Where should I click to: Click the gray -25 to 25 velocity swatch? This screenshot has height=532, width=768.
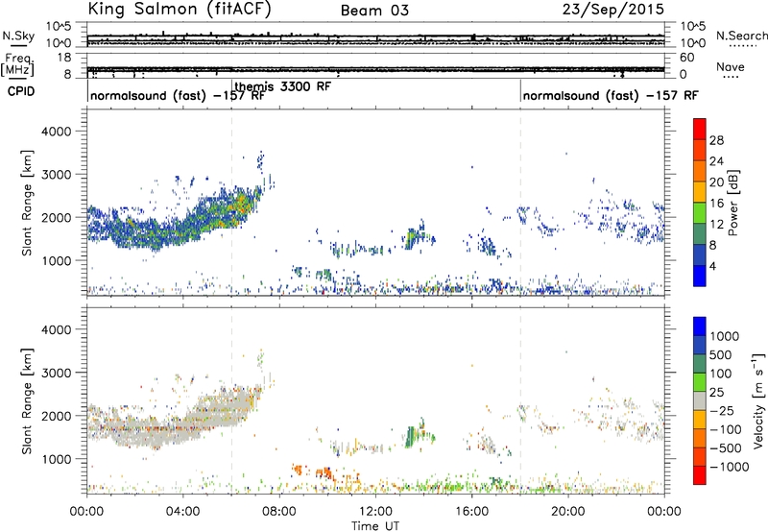700,400
